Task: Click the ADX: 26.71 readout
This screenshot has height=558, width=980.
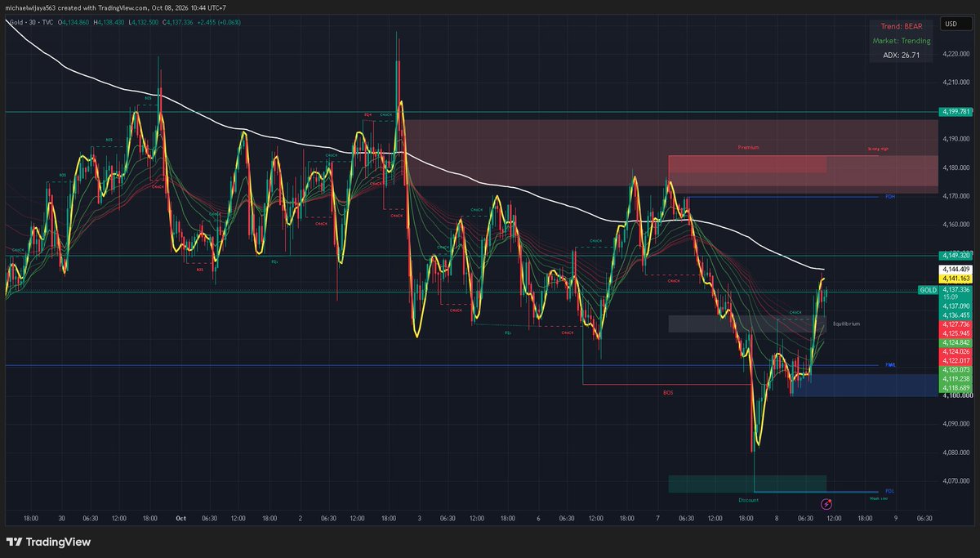Action: coord(902,57)
